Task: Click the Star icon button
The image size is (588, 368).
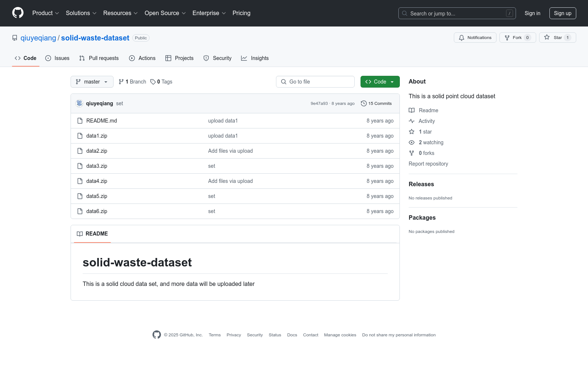Action: 547,38
